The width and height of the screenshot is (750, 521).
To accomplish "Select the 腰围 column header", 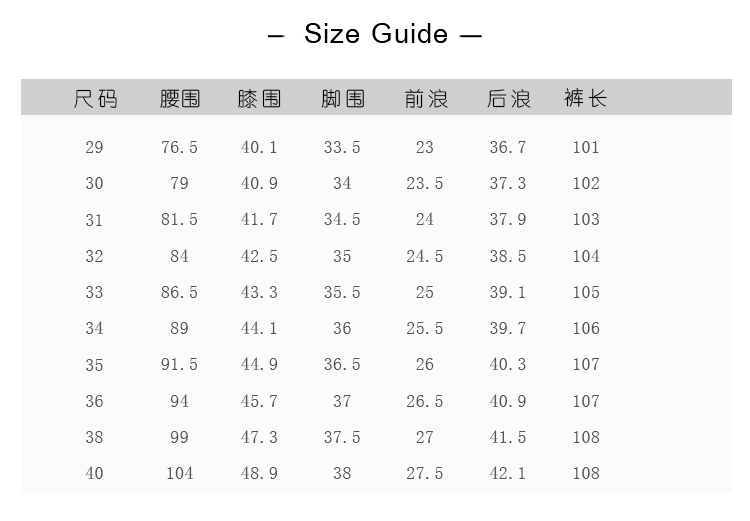I will 180,99.
